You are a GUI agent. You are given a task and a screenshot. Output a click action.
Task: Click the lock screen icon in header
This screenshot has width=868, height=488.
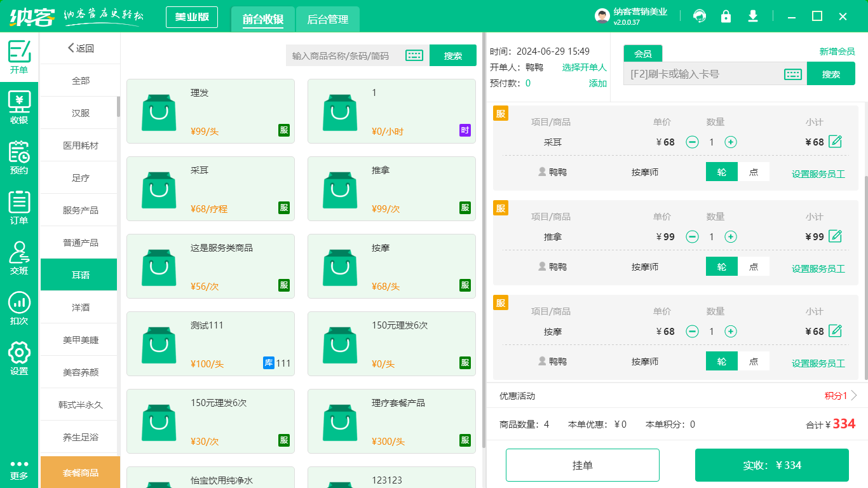[726, 17]
